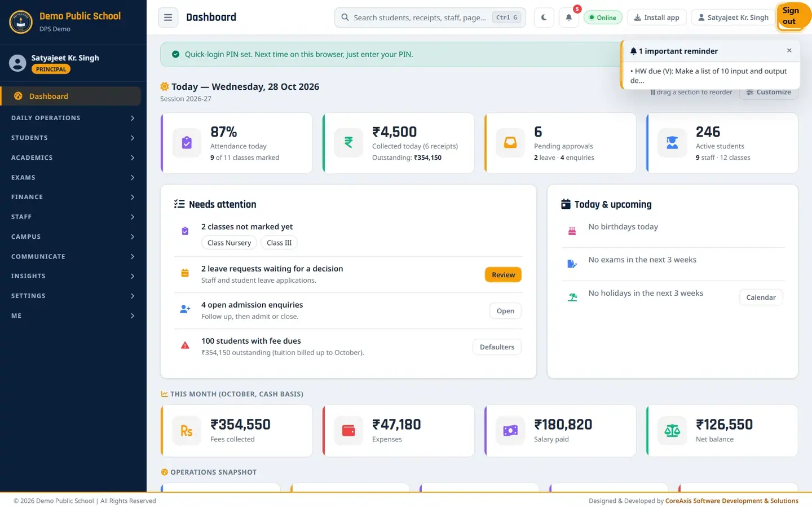This screenshot has width=812, height=508.
Task: Open the Communicate sidebar menu
Action: point(73,256)
